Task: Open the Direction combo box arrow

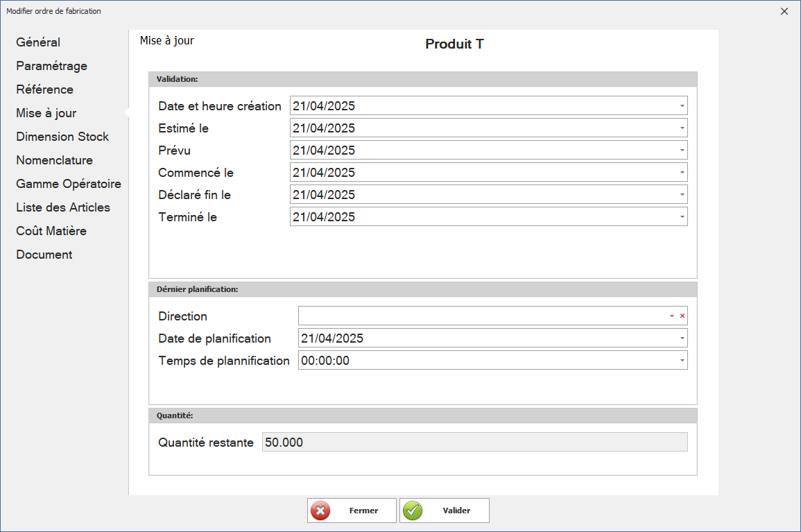Action: pos(671,316)
